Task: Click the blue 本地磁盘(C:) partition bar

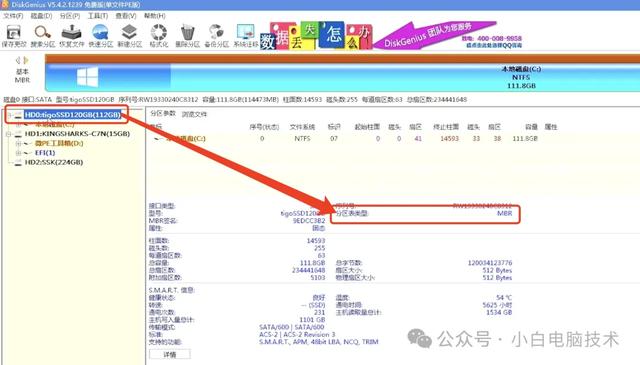Action: point(343,78)
